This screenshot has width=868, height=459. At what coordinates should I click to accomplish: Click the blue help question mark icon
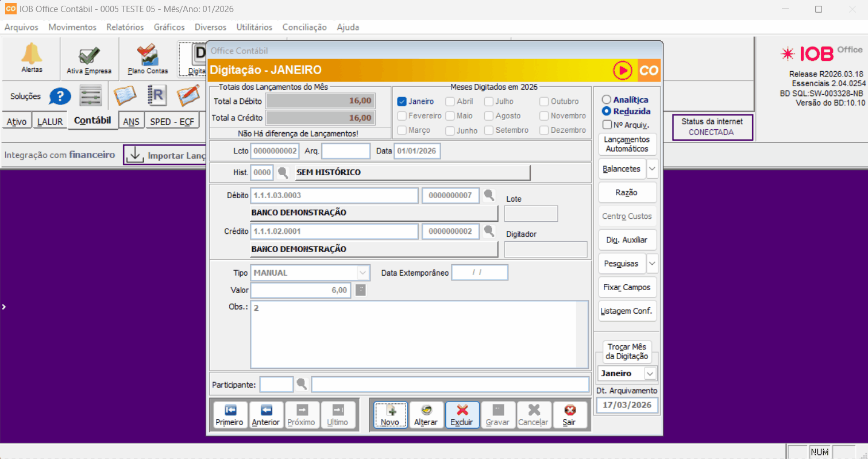click(59, 96)
